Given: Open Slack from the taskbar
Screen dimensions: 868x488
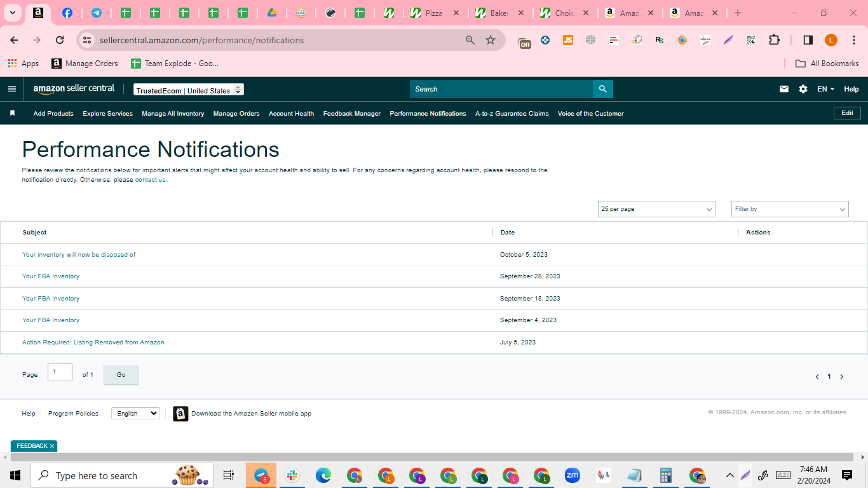Looking at the screenshot, I should (292, 475).
